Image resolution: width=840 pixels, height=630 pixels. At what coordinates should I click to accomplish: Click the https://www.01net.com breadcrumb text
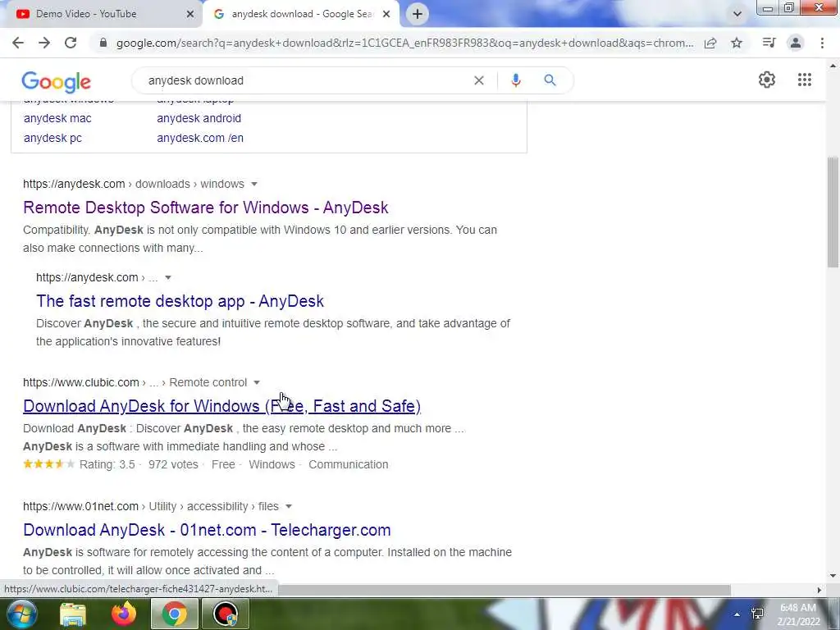80,506
